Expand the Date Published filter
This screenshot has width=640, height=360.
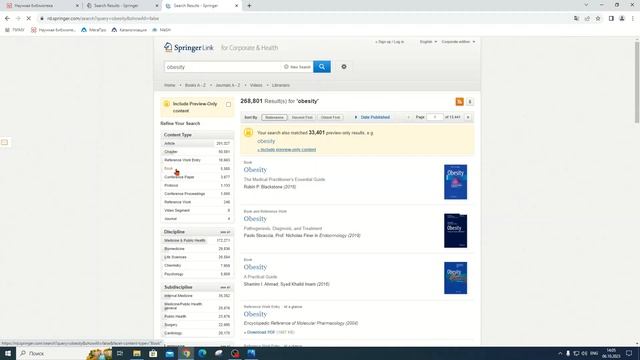point(372,117)
